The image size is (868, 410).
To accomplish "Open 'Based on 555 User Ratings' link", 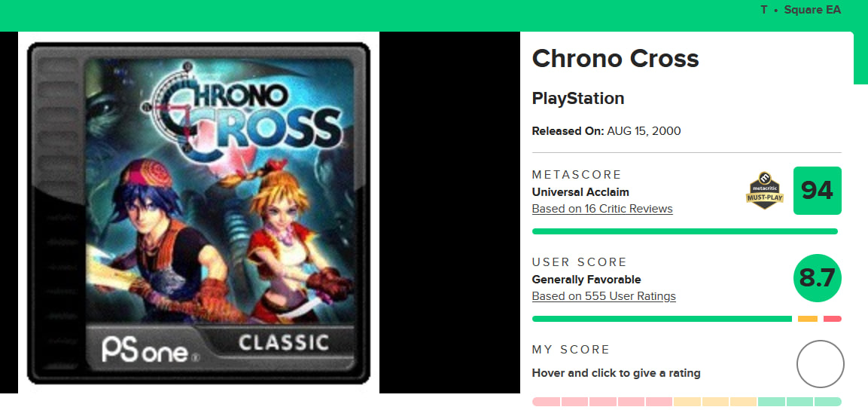I will [x=603, y=296].
